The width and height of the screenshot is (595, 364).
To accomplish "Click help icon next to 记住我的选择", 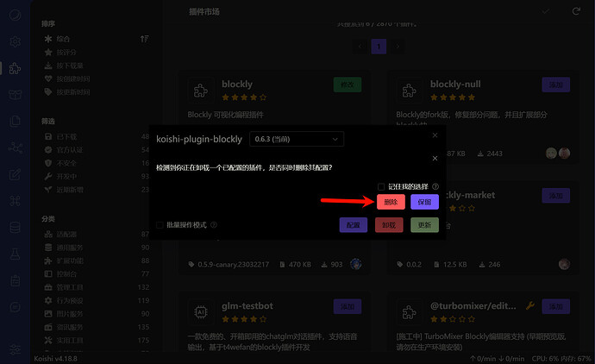I will point(435,186).
